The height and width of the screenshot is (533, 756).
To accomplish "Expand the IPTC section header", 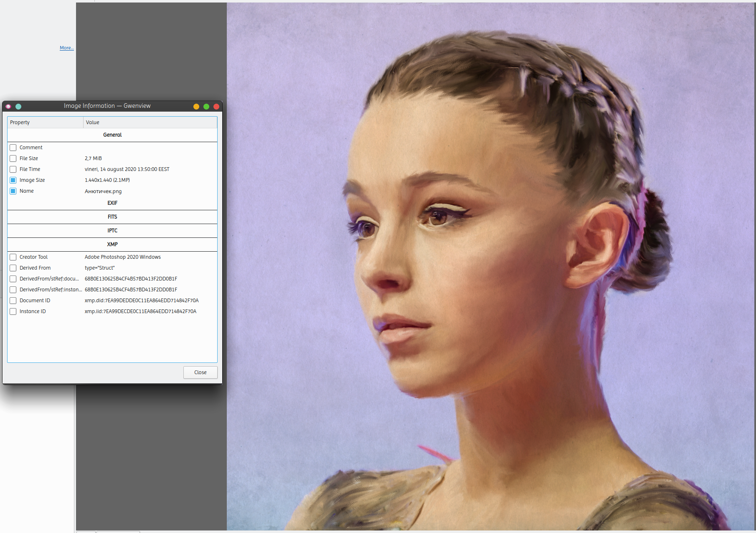I will (x=112, y=231).
